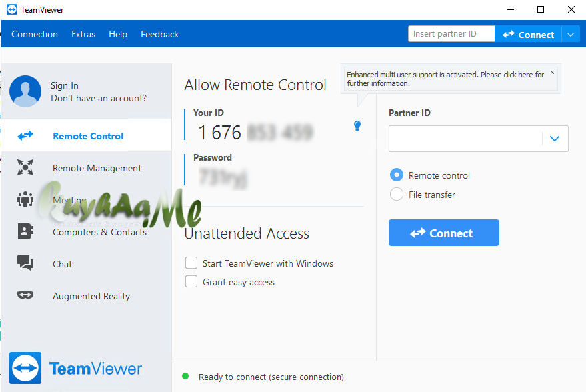Check the Grant easy access box
Image resolution: width=586 pixels, height=392 pixels.
coord(191,281)
